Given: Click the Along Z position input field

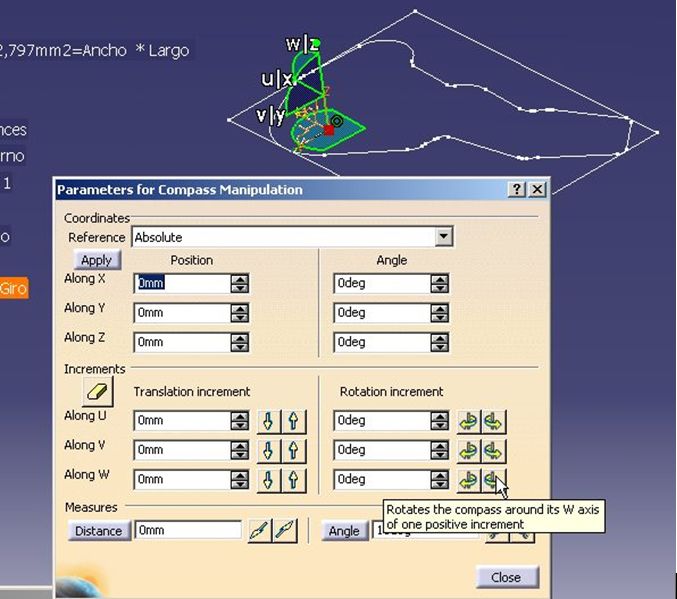Looking at the screenshot, I should tap(181, 342).
